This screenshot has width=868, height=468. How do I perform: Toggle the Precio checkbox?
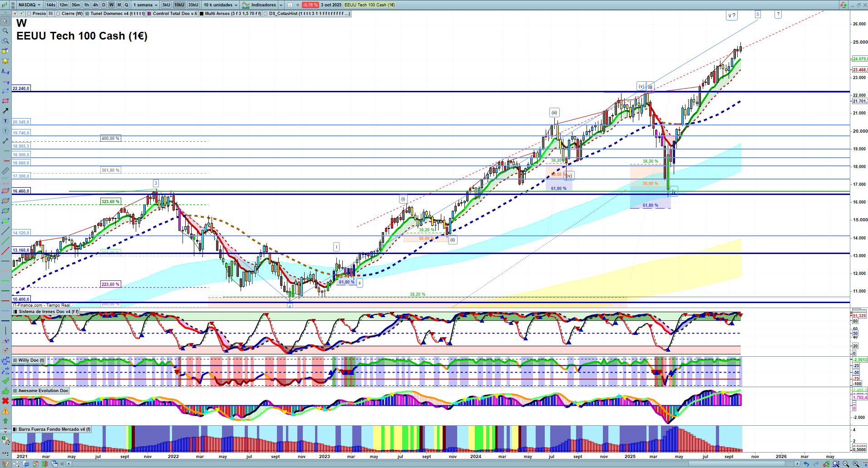pos(29,14)
